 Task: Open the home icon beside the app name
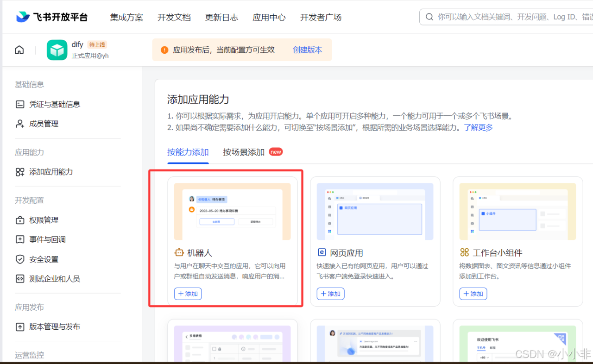coord(19,50)
